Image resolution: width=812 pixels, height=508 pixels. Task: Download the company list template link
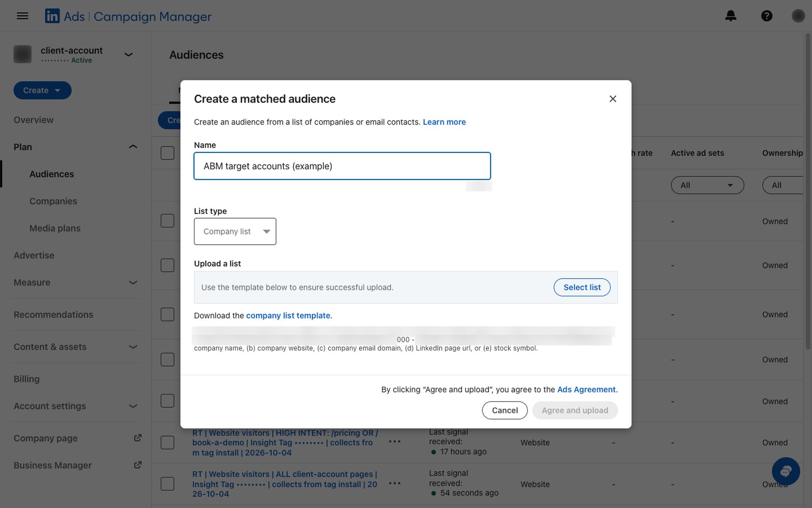288,316
